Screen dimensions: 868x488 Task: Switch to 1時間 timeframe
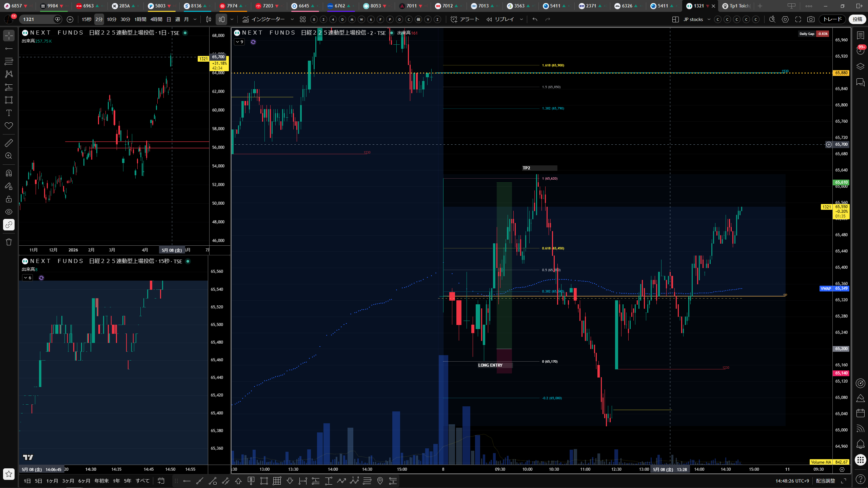tap(140, 19)
